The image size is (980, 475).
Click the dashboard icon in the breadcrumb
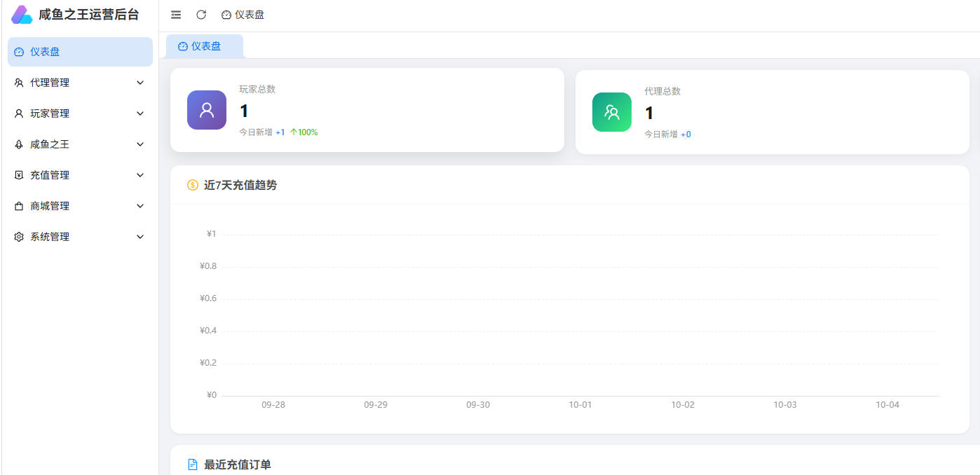coord(226,15)
